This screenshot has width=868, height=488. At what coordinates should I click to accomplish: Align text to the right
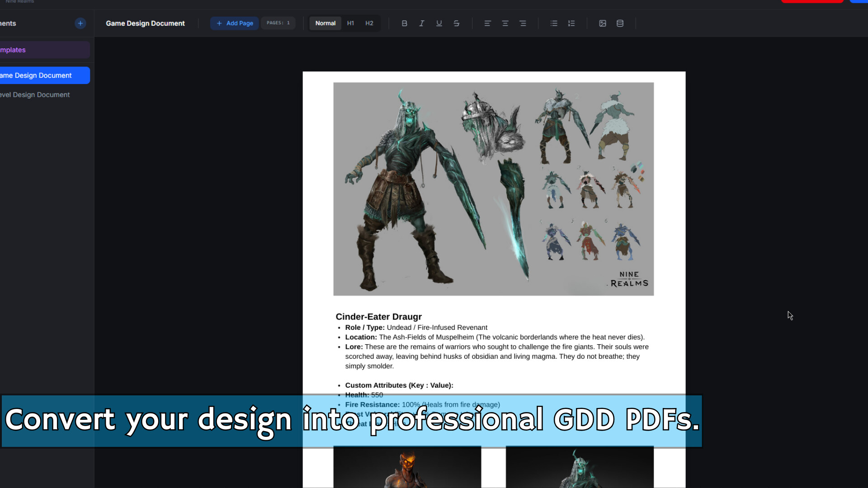tap(523, 23)
